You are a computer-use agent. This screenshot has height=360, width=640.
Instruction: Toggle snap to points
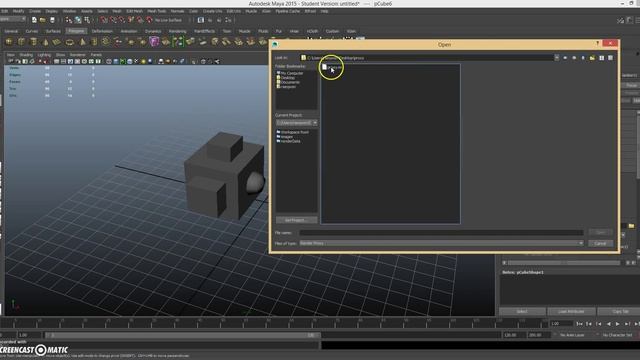(122, 20)
